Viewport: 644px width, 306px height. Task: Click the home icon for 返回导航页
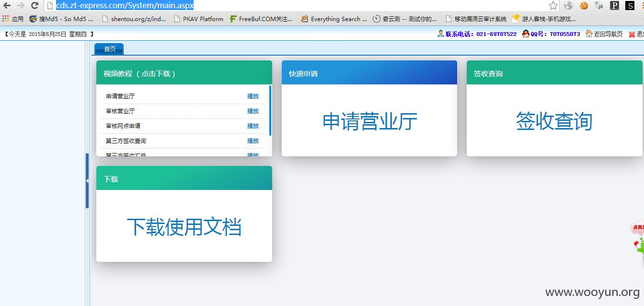(x=589, y=34)
